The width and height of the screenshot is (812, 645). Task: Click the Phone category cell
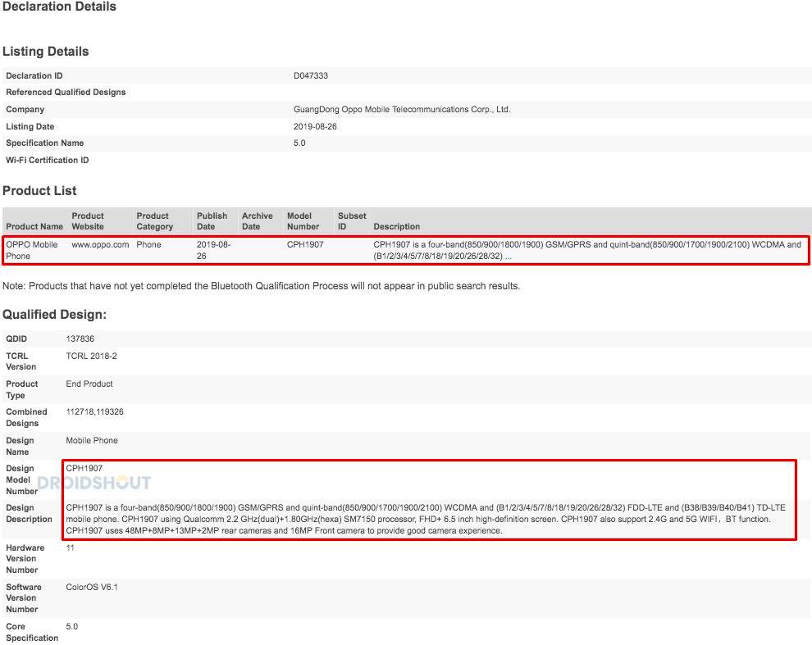(148, 244)
